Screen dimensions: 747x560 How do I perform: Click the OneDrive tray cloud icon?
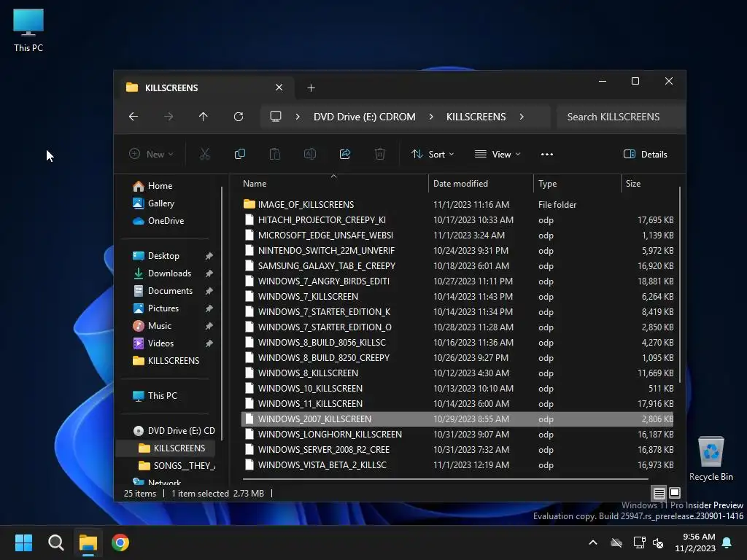[x=616, y=542]
